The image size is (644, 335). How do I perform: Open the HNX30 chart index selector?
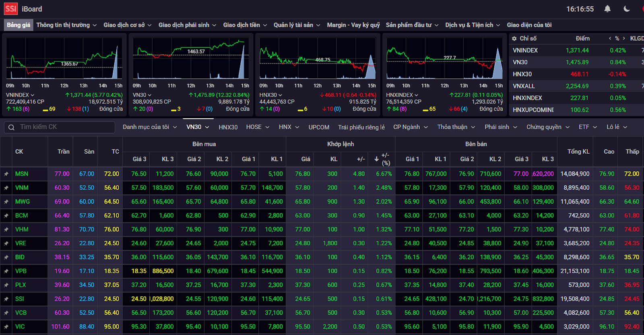point(271,95)
